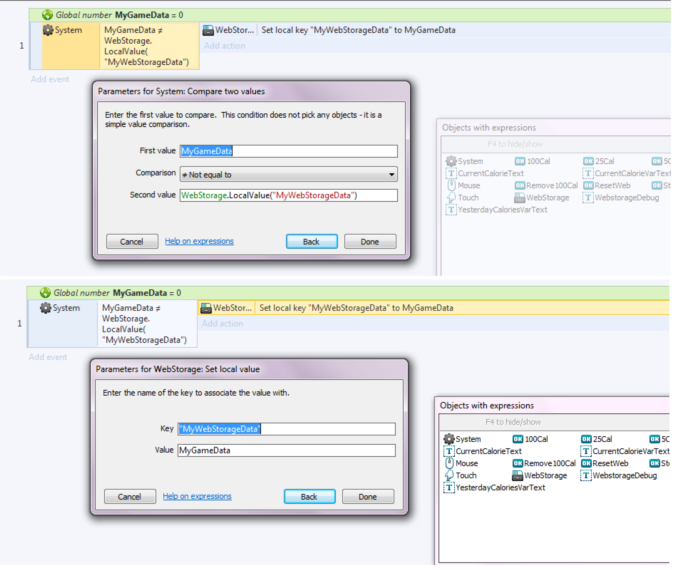The width and height of the screenshot is (680, 570).
Task: Select Touch object in upper expressions panel
Action: (x=463, y=198)
